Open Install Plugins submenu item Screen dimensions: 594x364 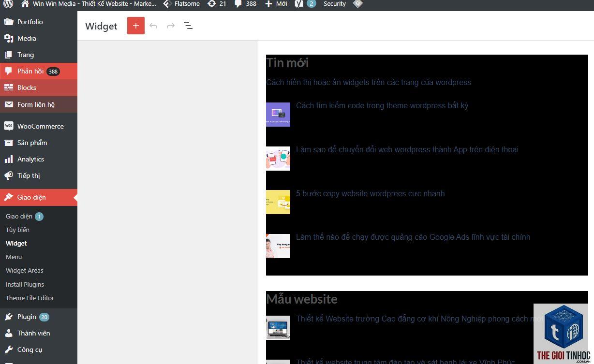coord(25,284)
